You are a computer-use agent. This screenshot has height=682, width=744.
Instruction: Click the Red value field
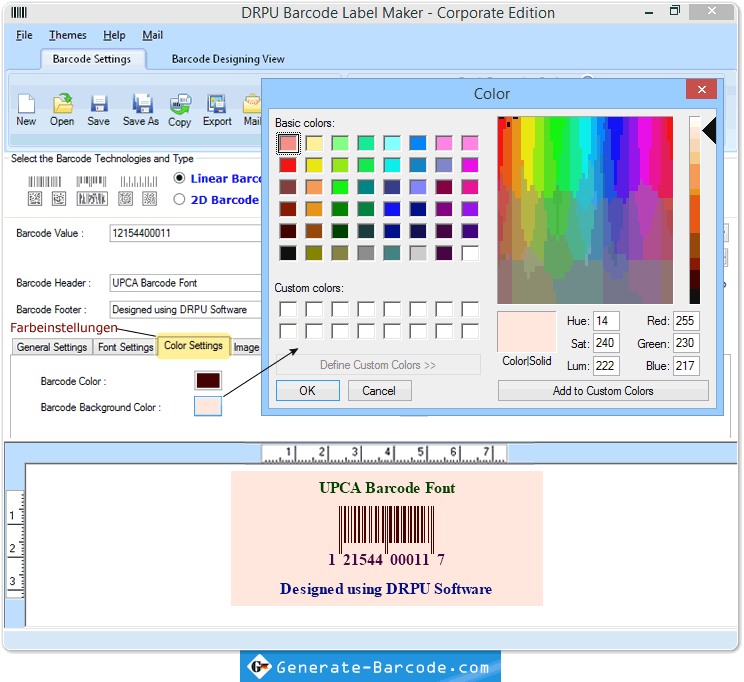click(686, 321)
